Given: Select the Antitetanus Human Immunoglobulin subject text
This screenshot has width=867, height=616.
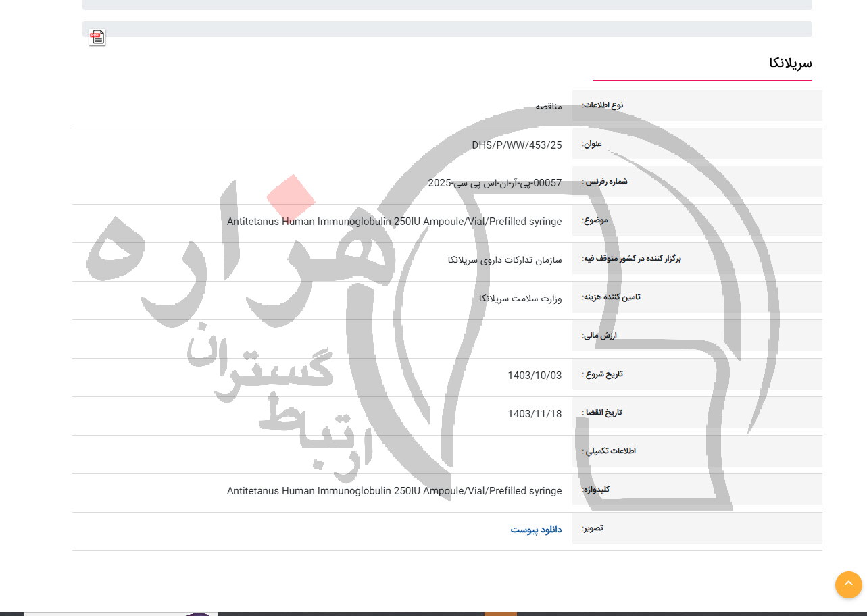Looking at the screenshot, I should click(394, 221).
